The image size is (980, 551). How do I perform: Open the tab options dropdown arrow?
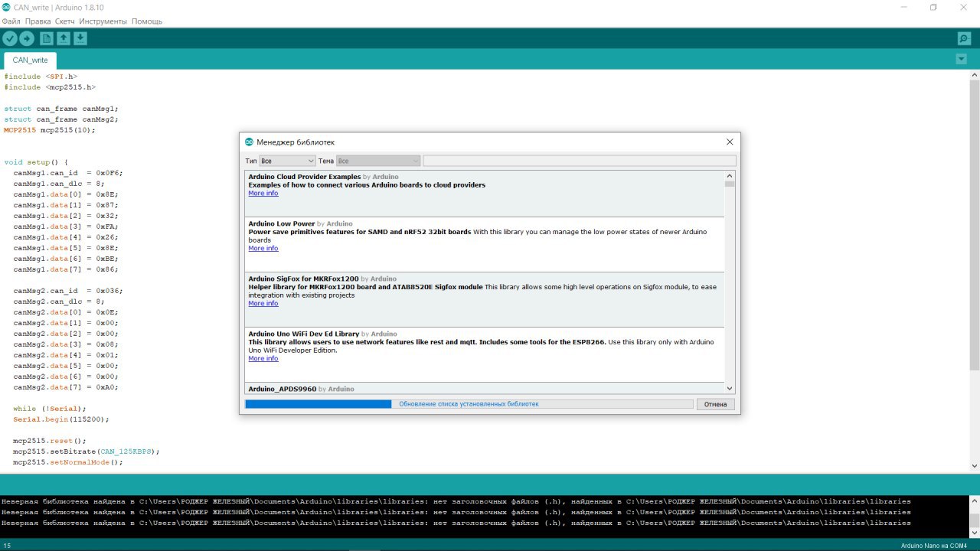pyautogui.click(x=961, y=59)
